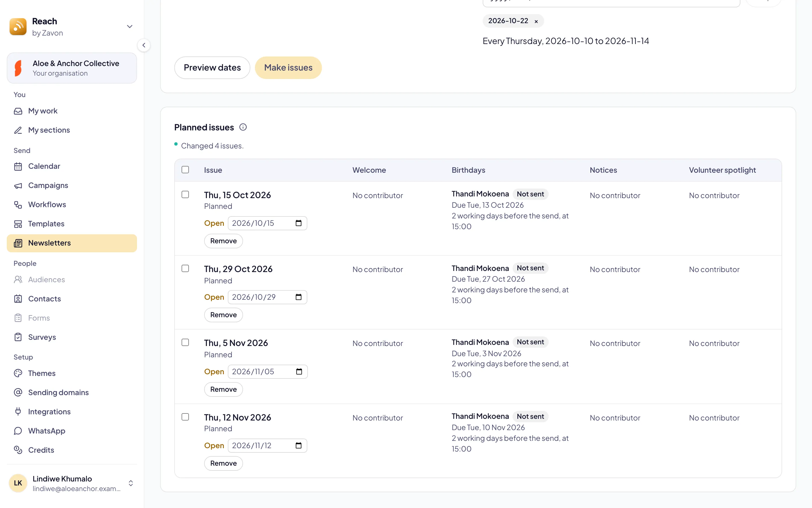Screen dimensions: 812x508
Task: Expand Lindiwe Khumalo account menu
Action: 131,483
